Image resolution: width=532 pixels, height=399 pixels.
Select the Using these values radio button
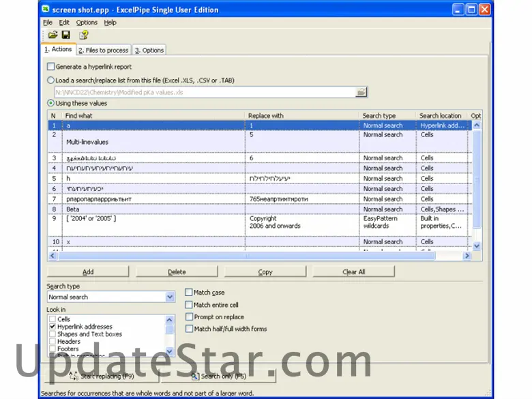coord(51,103)
